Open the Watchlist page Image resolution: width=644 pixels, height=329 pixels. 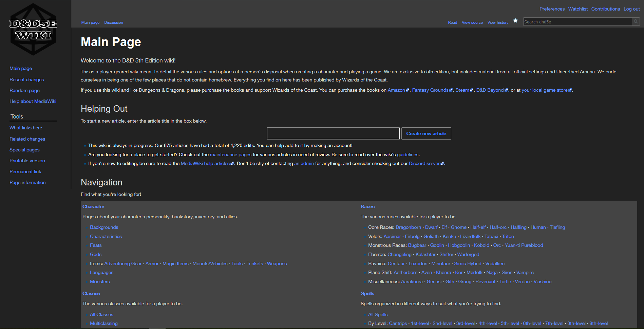click(578, 9)
